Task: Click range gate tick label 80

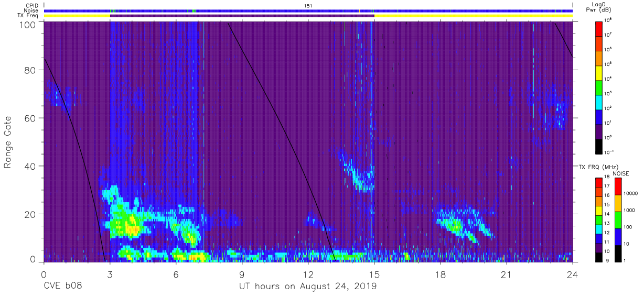Action: click(29, 70)
